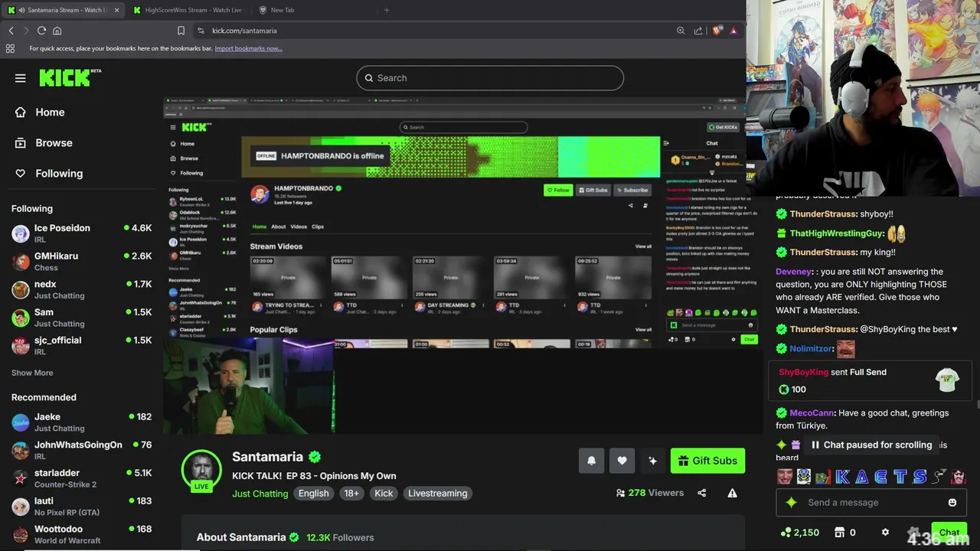Open Sam's channel in the Following list
The height and width of the screenshot is (551, 980).
pos(81,318)
